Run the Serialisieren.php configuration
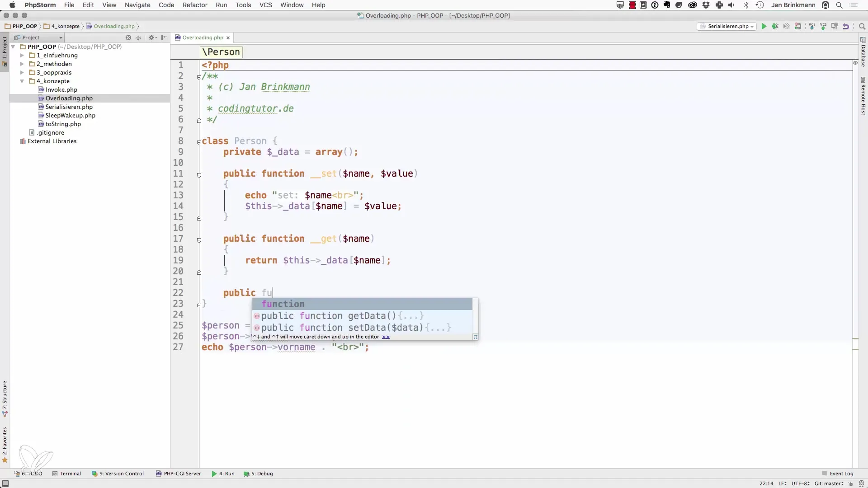This screenshot has height=488, width=868. [x=764, y=26]
